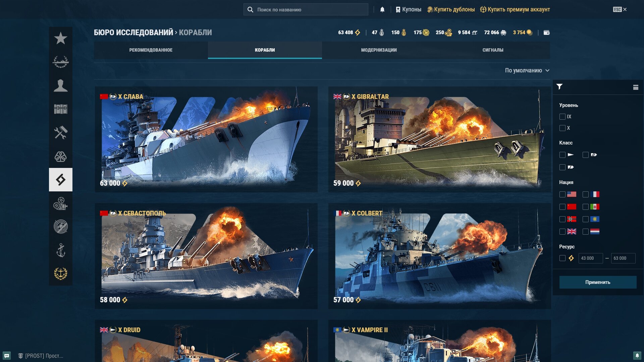Open the film camera sidebar section
The width and height of the screenshot is (644, 362).
pos(61,203)
